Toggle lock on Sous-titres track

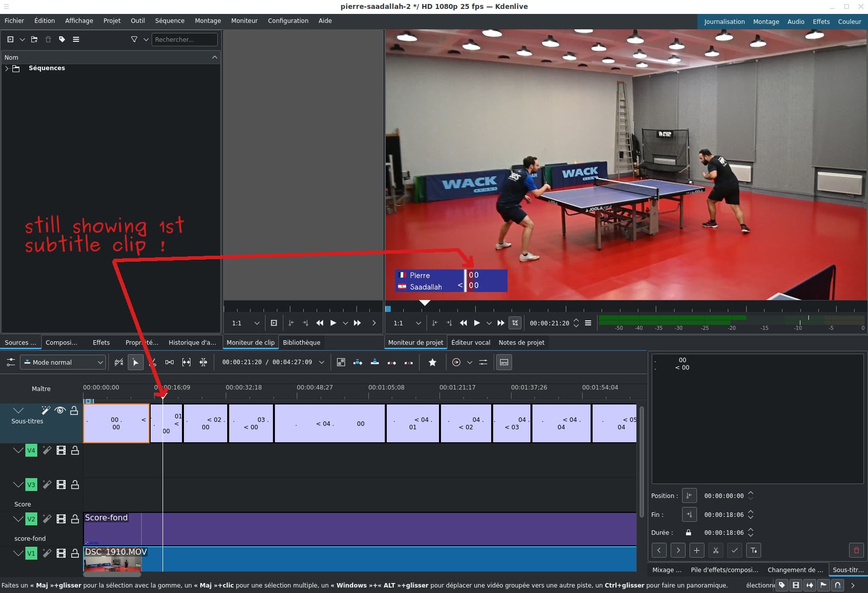(74, 410)
